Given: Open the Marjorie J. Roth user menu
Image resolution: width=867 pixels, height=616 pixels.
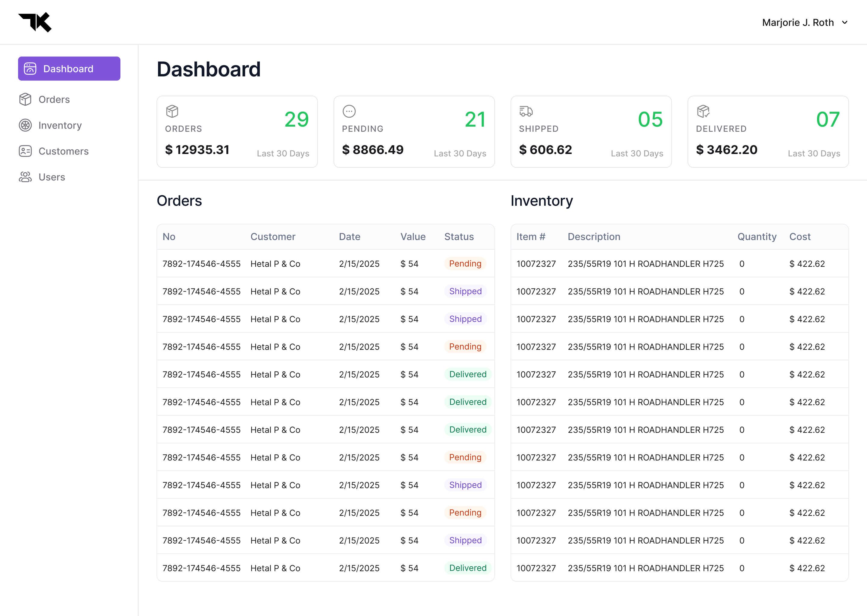Looking at the screenshot, I should [x=797, y=22].
